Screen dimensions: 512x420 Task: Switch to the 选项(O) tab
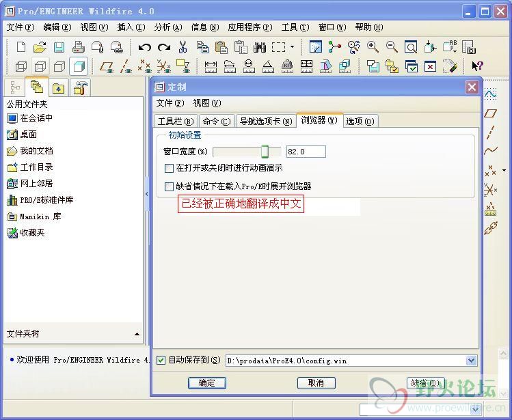point(360,122)
